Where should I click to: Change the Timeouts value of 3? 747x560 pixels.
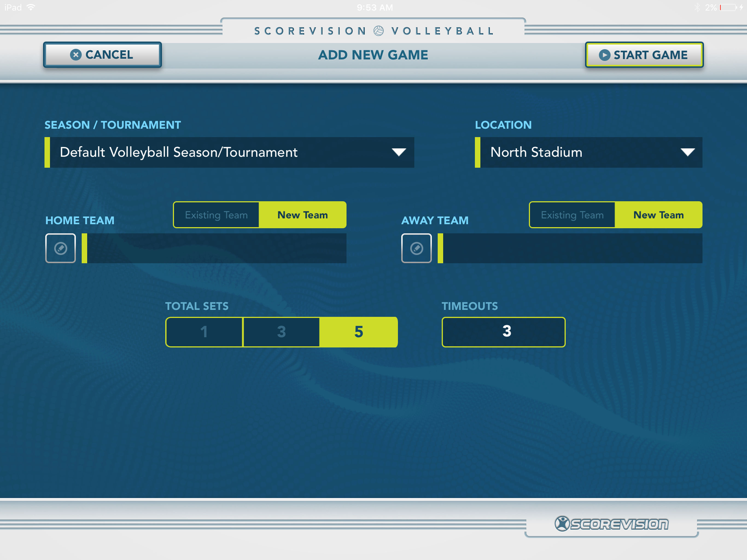(504, 332)
